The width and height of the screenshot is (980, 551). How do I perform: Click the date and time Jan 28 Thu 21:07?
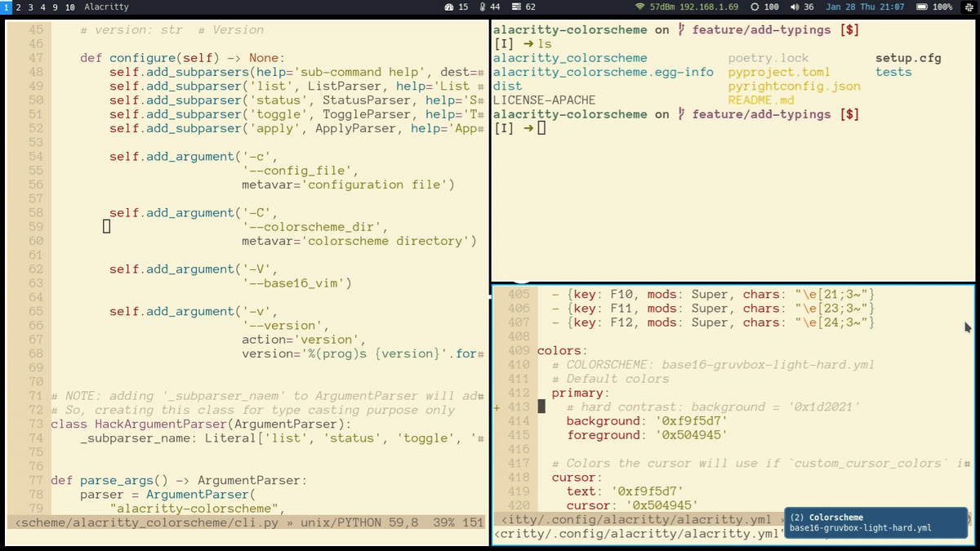click(865, 7)
